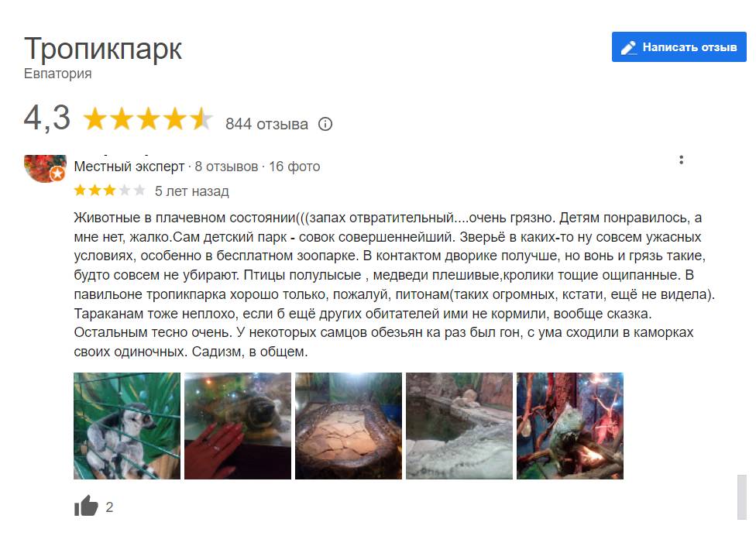Open the 844 отзыва link

tap(266, 124)
